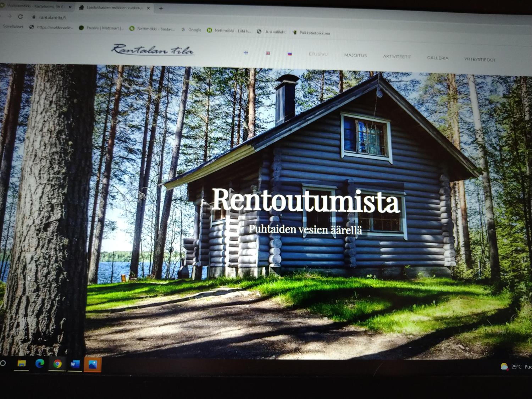Go to the ETUSIVU menu item
This screenshot has height=399, width=532.
pos(318,54)
